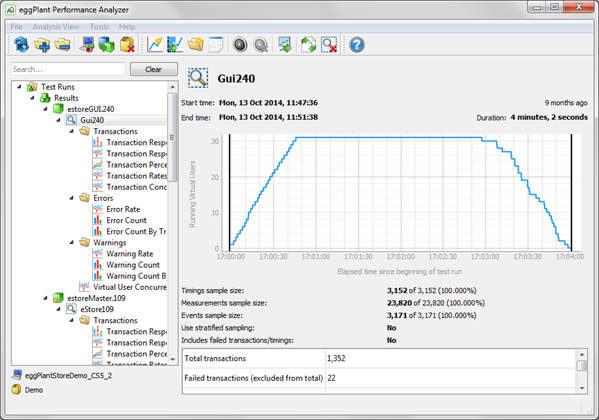Select the Transactions folder under eStore109

point(115,320)
